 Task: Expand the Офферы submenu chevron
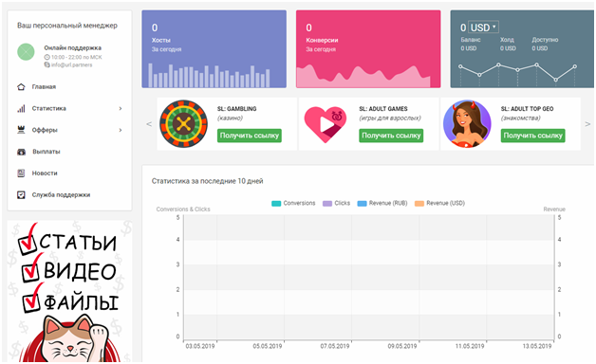(x=121, y=130)
